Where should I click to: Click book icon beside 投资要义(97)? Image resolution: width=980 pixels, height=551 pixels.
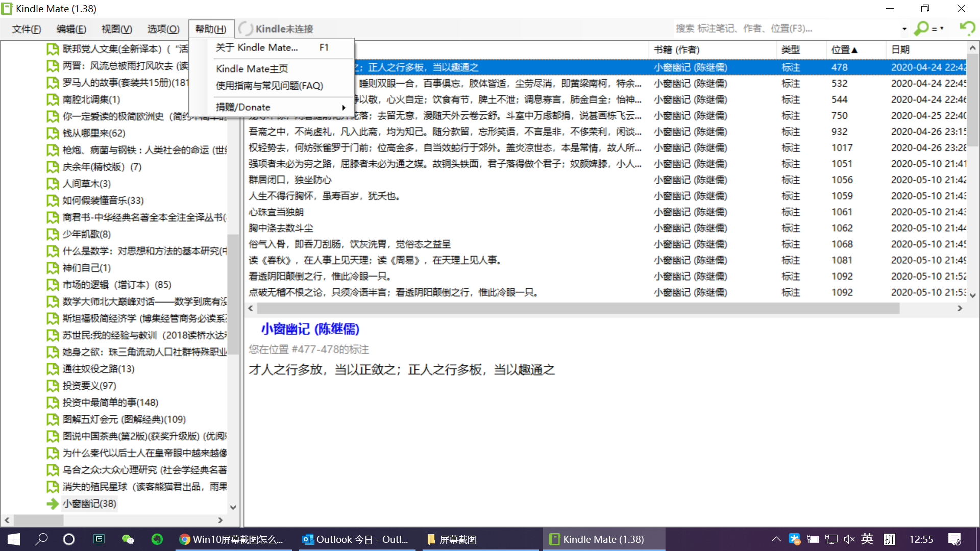(52, 386)
